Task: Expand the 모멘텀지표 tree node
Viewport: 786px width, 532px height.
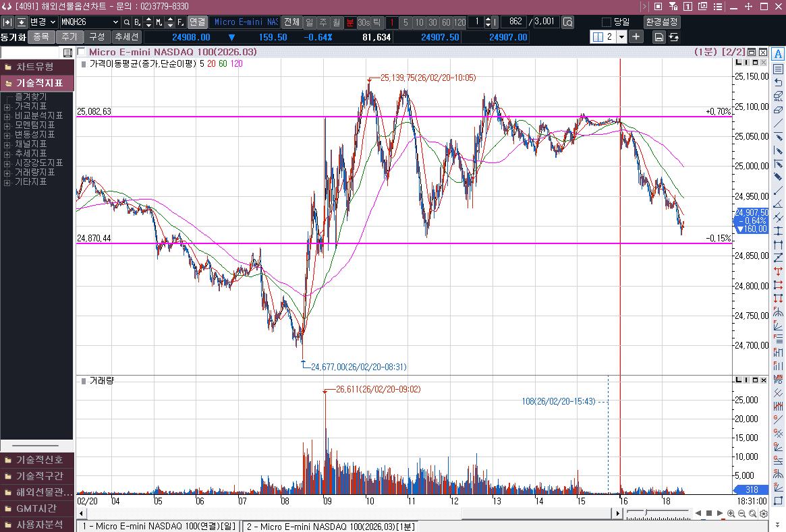Action: click(7, 125)
